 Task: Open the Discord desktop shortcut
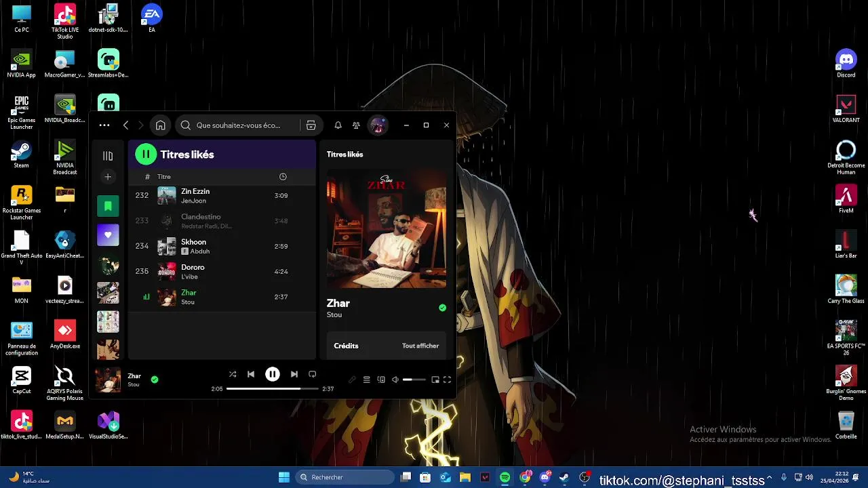tap(846, 63)
